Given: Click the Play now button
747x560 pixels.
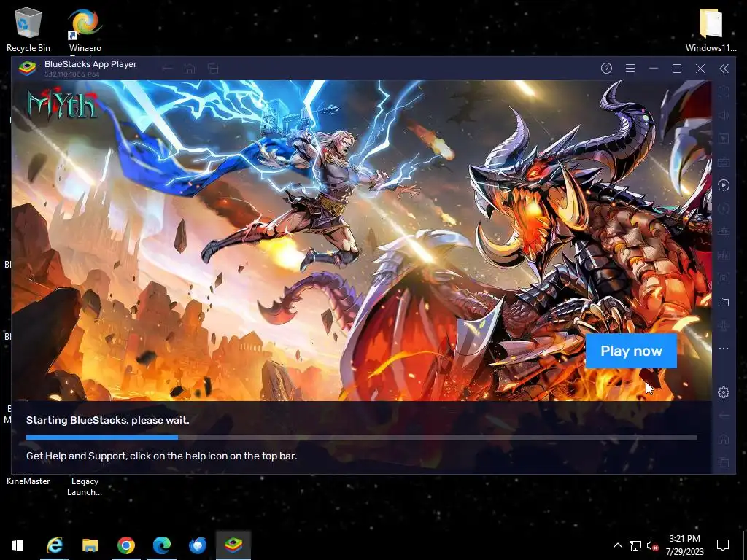Looking at the screenshot, I should pos(631,351).
